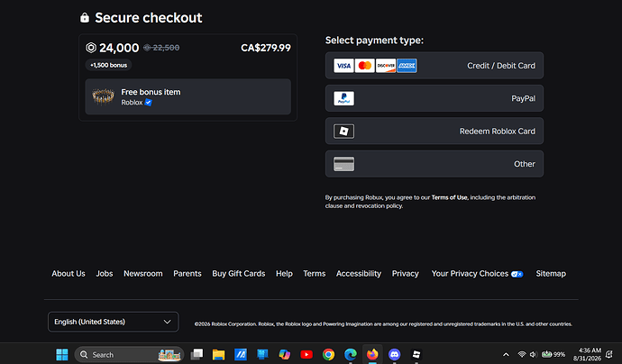Open the About Us footer link
Image resolution: width=622 pixels, height=364 pixels.
(69, 274)
